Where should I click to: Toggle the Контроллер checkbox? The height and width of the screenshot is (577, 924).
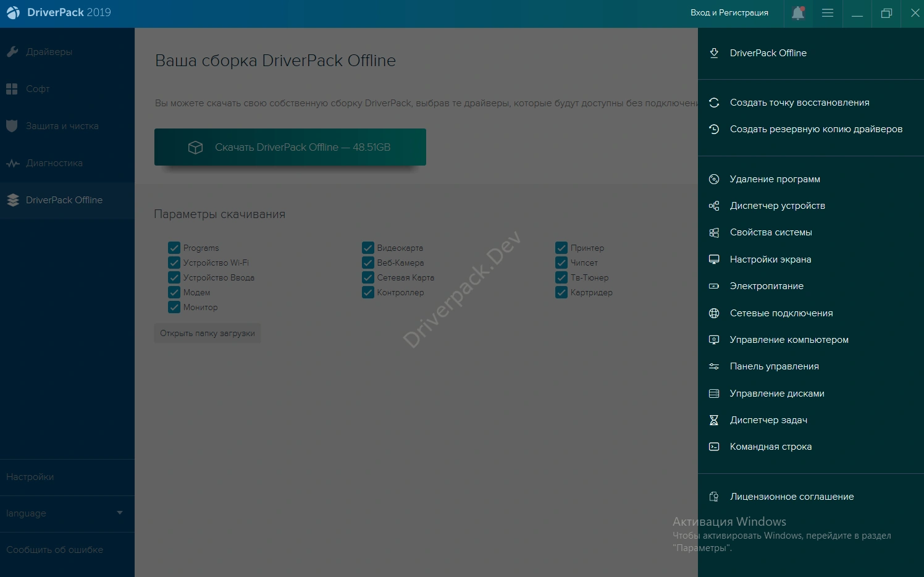click(x=368, y=292)
